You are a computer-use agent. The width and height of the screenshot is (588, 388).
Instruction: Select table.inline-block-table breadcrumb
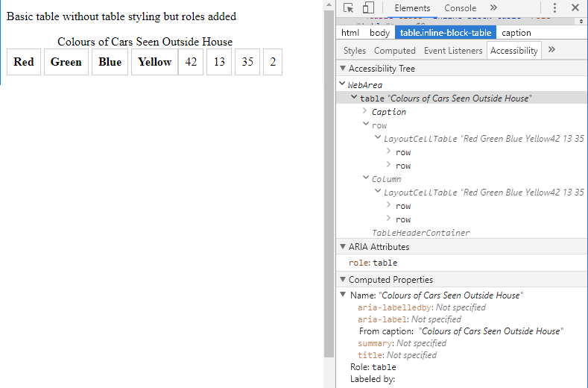[x=446, y=33]
